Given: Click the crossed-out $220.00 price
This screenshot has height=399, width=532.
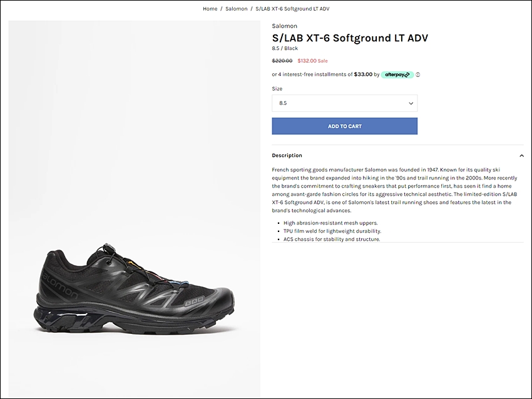Looking at the screenshot, I should pyautogui.click(x=282, y=61).
